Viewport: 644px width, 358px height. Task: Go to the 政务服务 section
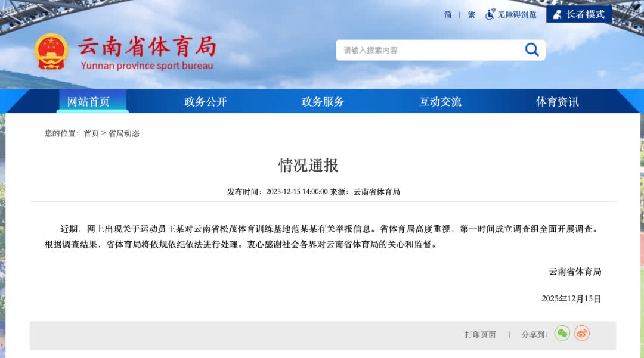(323, 102)
